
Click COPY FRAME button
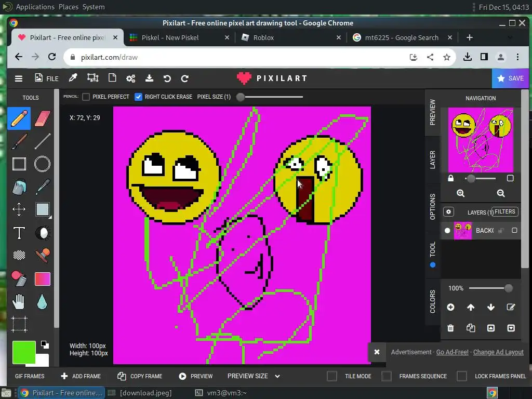point(139,376)
